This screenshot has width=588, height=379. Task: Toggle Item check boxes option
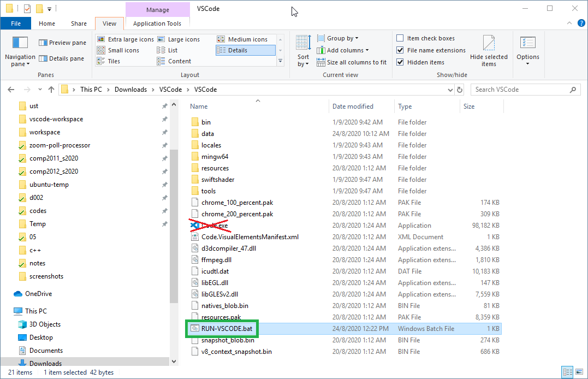[400, 38]
